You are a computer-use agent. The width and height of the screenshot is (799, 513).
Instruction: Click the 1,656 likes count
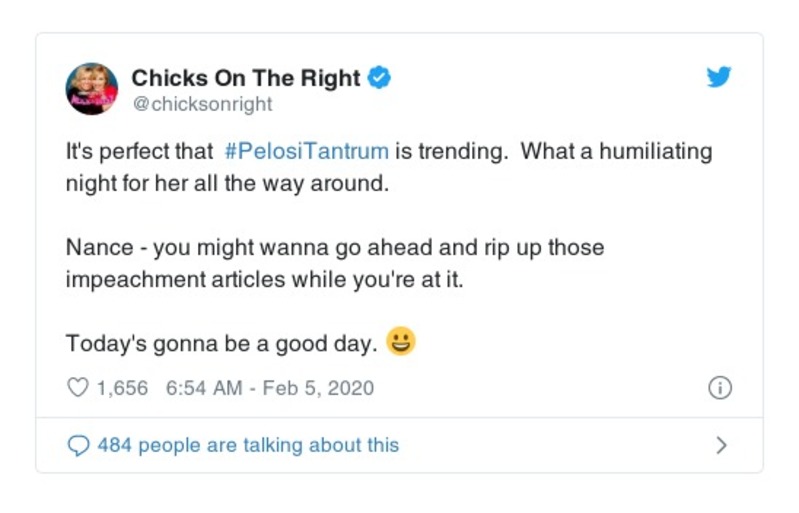123,388
